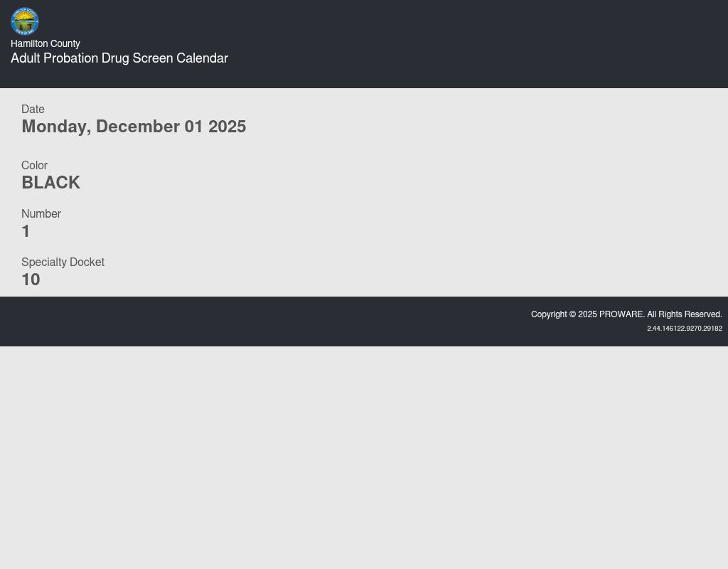This screenshot has height=569, width=728.
Task: Click the Specialty Docket label
Action: pyautogui.click(x=63, y=262)
